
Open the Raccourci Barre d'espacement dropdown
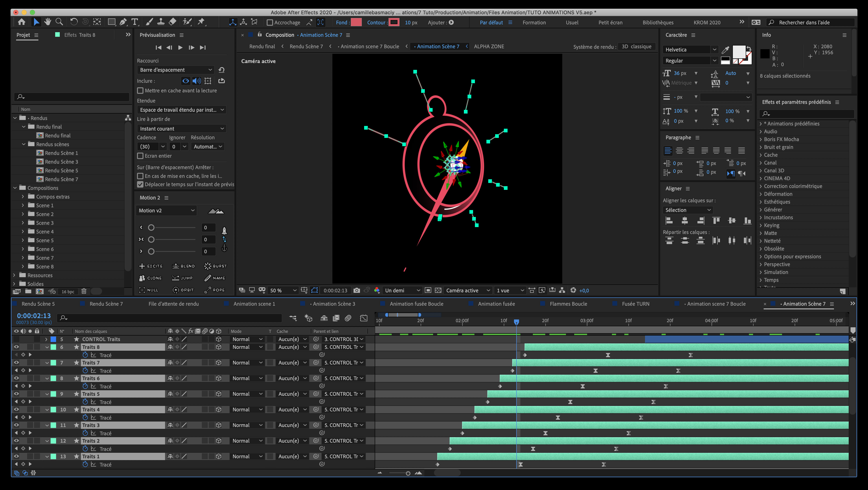176,70
